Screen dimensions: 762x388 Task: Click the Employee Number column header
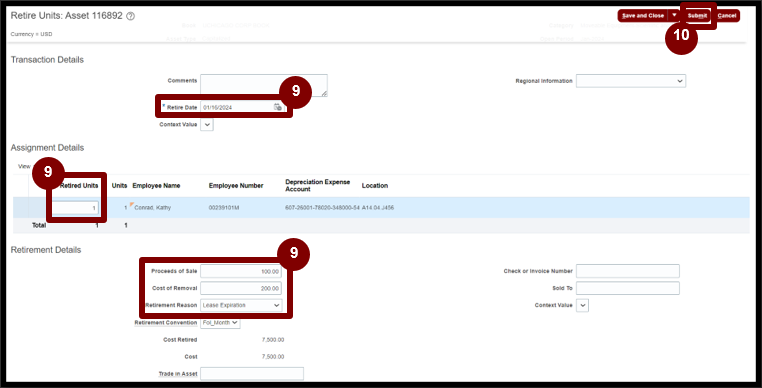[x=236, y=186]
